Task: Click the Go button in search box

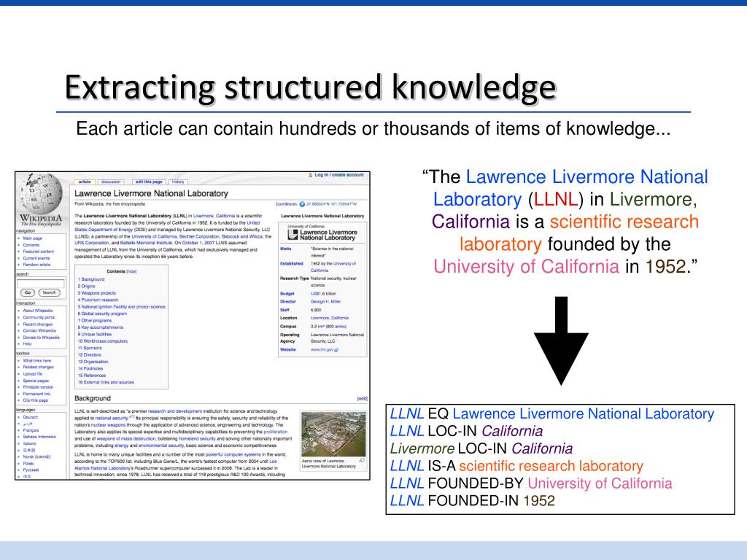Action: (x=28, y=292)
